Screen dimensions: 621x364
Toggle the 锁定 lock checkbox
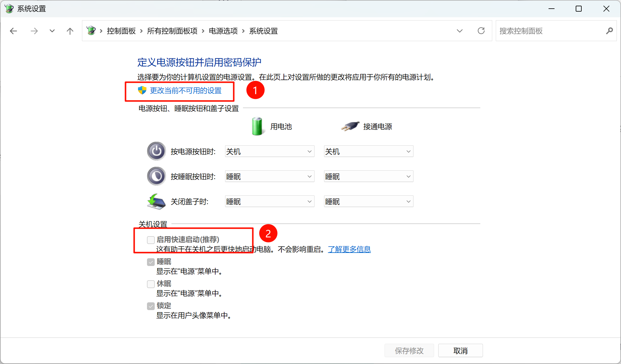pos(151,306)
